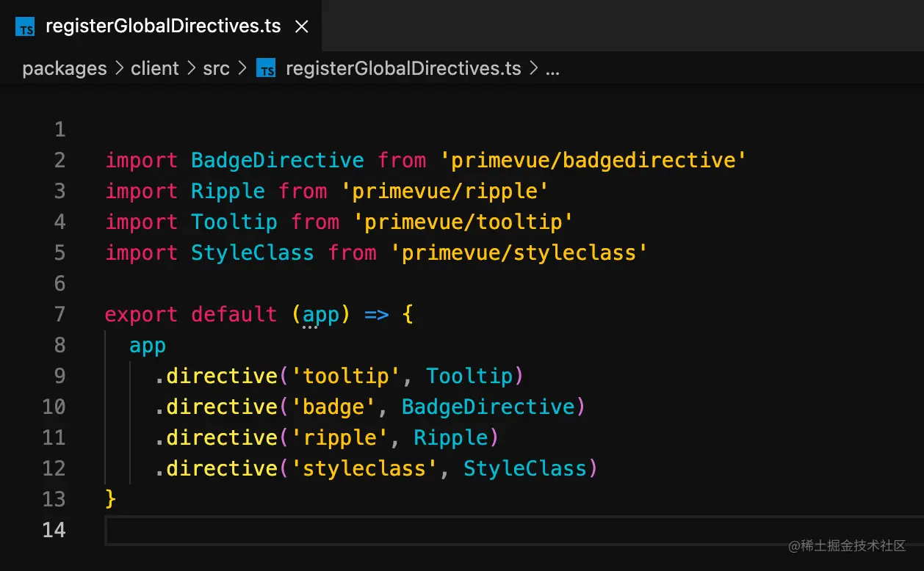
Task: Open the client breadcrumb segment
Action: (x=155, y=69)
